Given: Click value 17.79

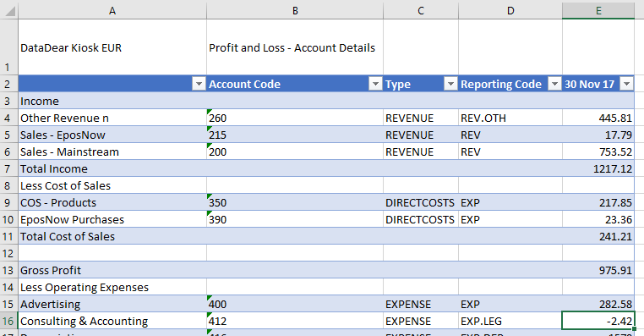Looking at the screenshot, I should [598, 135].
